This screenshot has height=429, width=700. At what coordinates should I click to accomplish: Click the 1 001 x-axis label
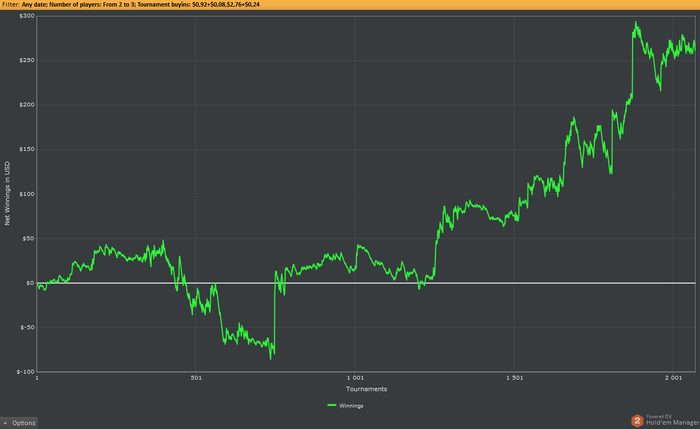[x=355, y=378]
